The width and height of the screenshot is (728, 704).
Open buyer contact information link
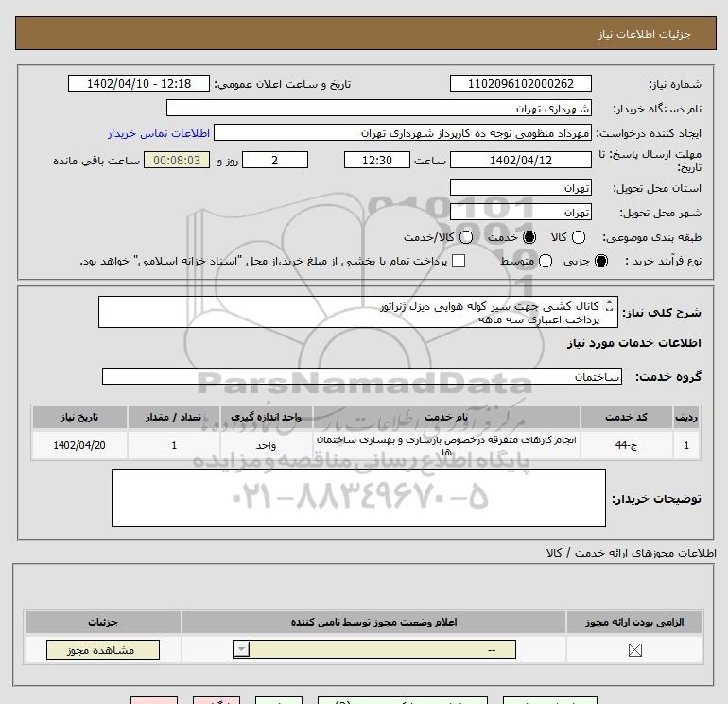tap(159, 133)
